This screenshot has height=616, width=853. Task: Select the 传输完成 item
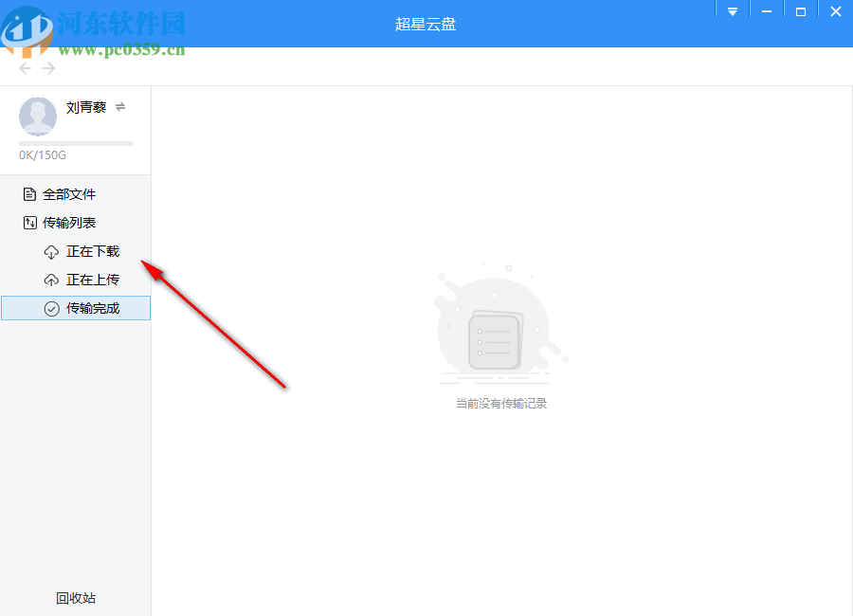pos(76,308)
